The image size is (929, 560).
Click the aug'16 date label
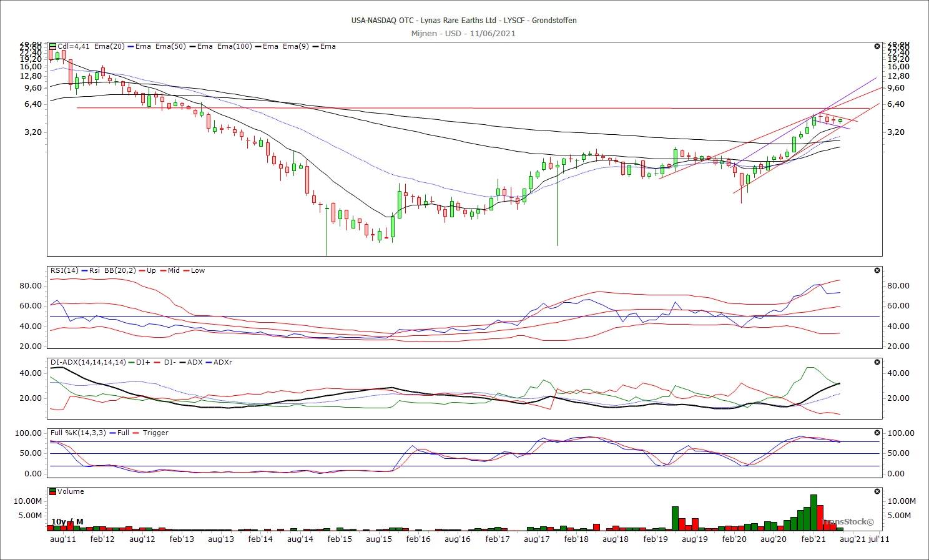(x=458, y=539)
